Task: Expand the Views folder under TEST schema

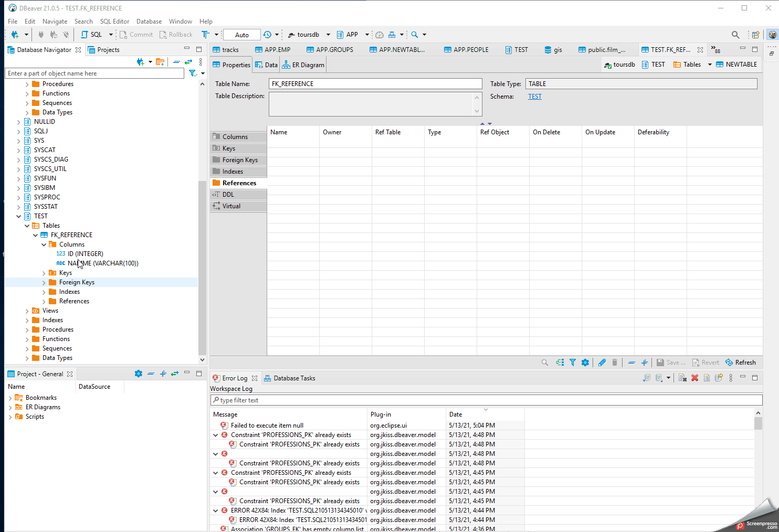Action: tap(27, 310)
